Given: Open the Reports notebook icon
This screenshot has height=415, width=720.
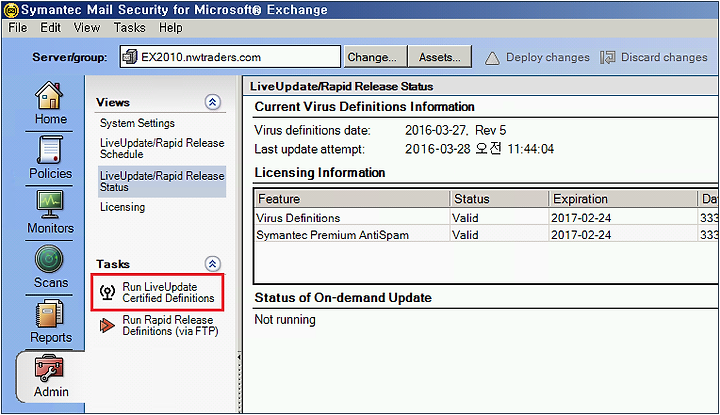Looking at the screenshot, I should pos(49,314).
